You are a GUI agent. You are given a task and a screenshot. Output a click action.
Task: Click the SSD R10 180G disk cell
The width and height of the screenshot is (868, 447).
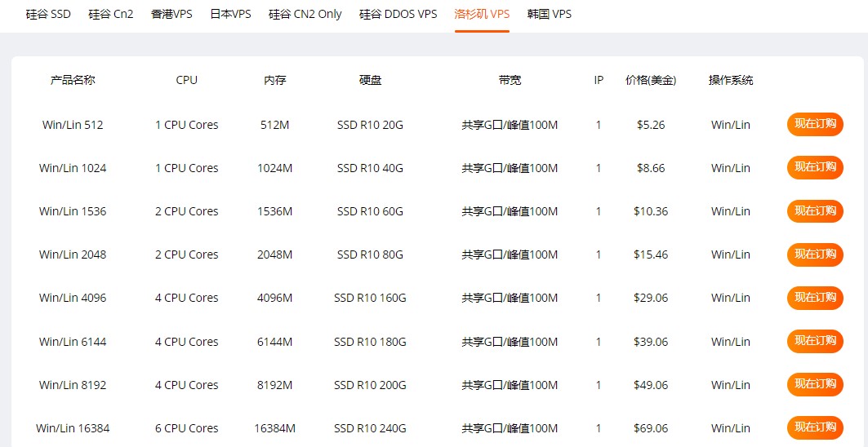coord(370,342)
